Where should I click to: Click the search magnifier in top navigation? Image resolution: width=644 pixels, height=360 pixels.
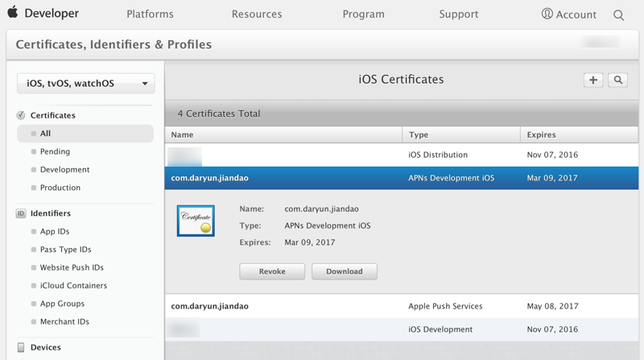(618, 14)
